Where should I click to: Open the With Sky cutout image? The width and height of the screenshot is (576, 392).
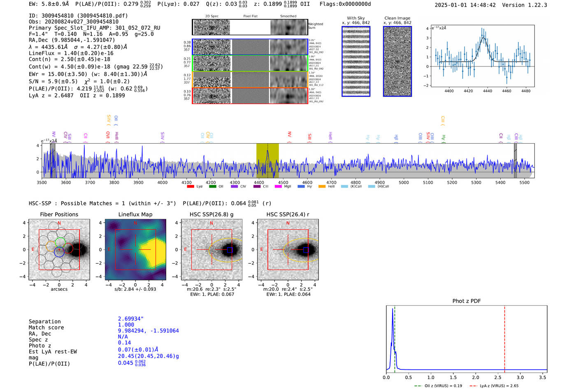click(x=356, y=61)
